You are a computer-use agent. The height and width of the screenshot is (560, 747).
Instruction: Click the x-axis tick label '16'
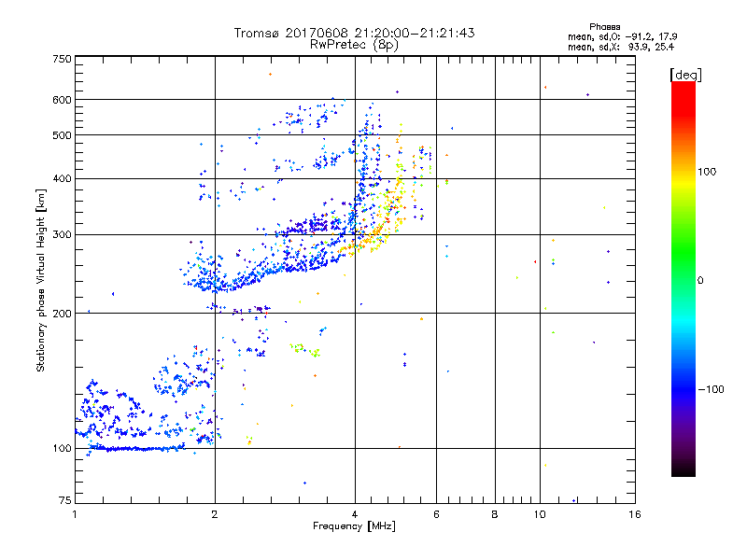pyautogui.click(x=635, y=514)
